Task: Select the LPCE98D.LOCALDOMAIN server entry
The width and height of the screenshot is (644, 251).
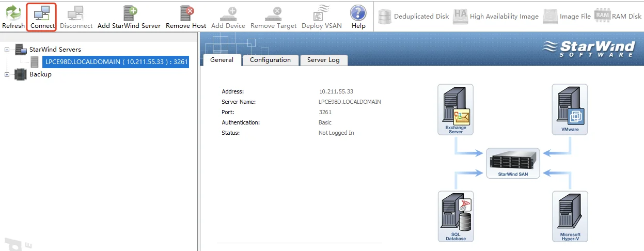Action: (116, 62)
